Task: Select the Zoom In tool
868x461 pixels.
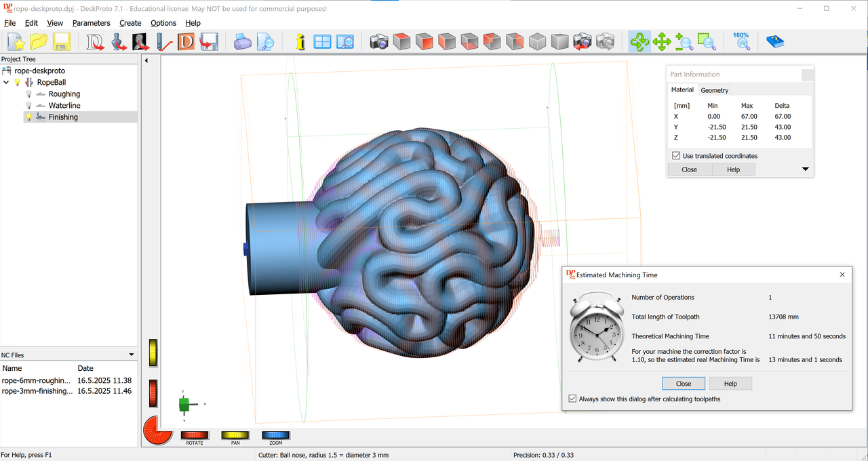Action: (x=684, y=41)
